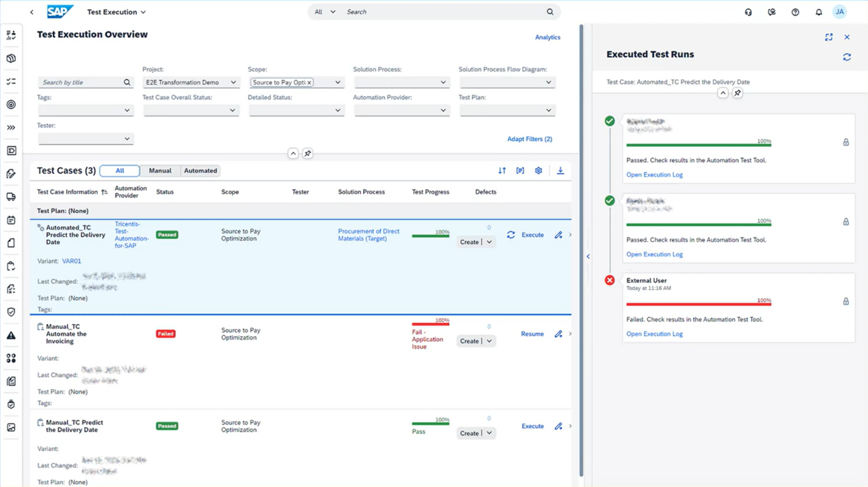Click the group/format icon in the Test Cases toolbar
Screen dimensions: 868x487
(x=520, y=170)
